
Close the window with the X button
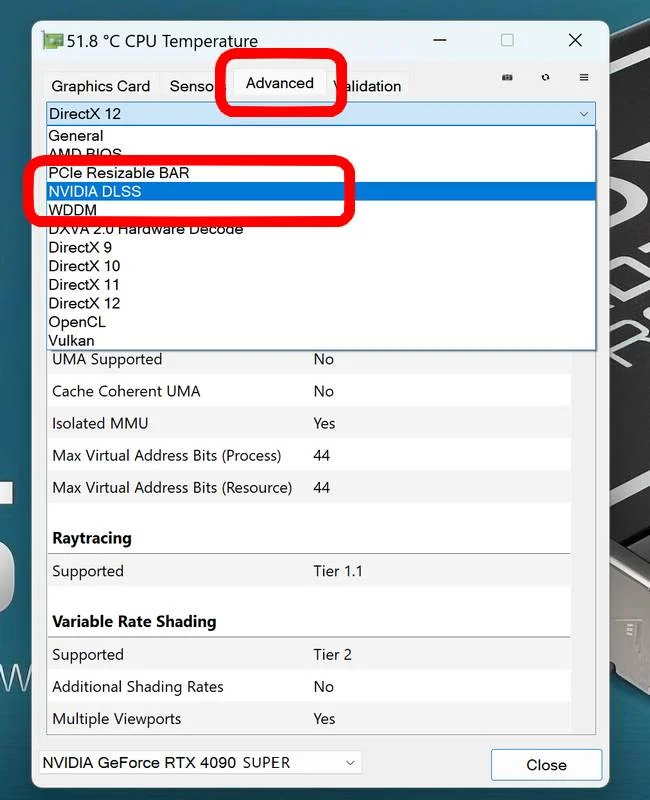[x=575, y=40]
